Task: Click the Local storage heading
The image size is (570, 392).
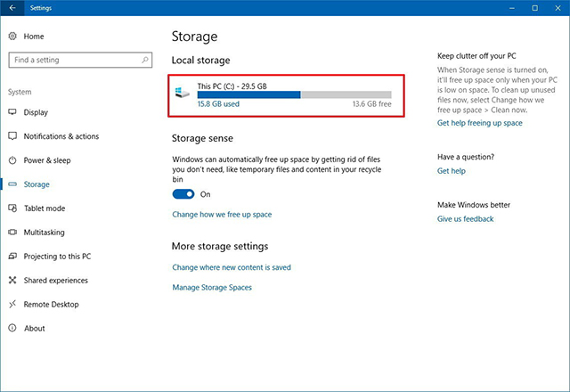Action: [200, 60]
